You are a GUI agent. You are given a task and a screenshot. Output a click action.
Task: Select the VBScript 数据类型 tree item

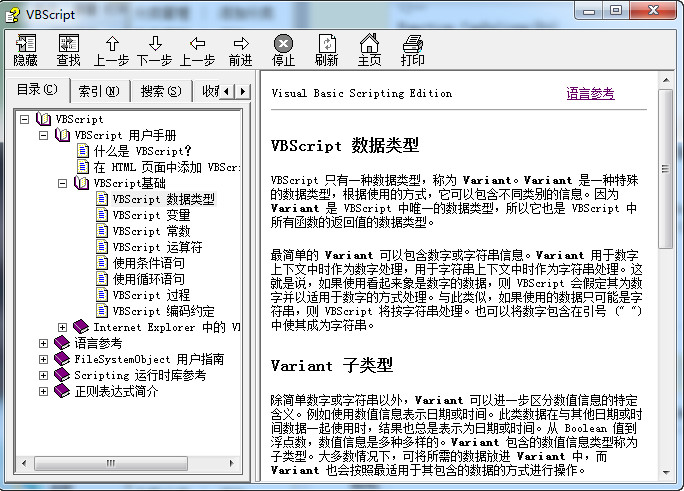(164, 199)
